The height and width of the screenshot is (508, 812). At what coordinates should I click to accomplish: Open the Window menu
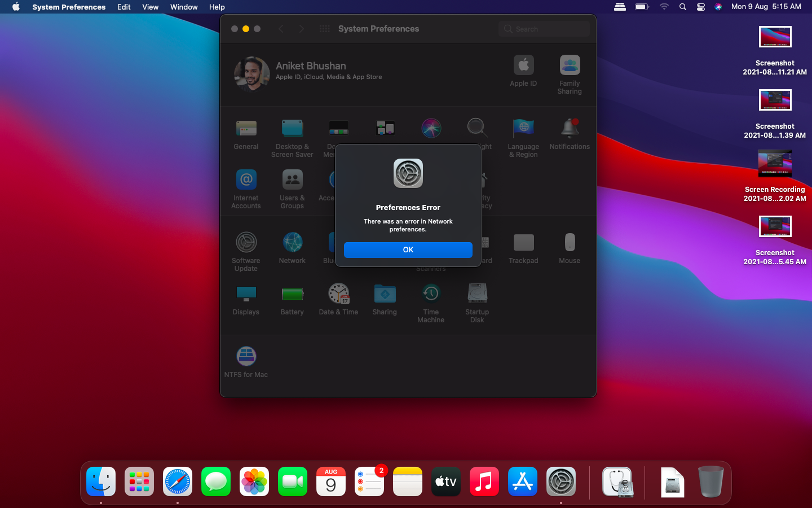point(184,7)
